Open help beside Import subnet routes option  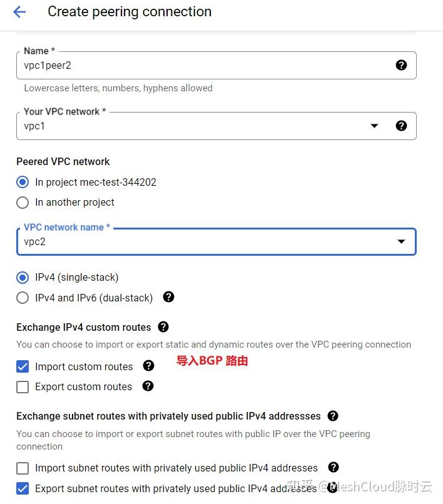pyautogui.click(x=333, y=468)
